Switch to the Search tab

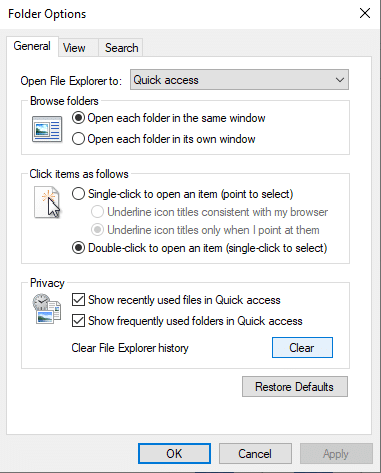point(122,48)
